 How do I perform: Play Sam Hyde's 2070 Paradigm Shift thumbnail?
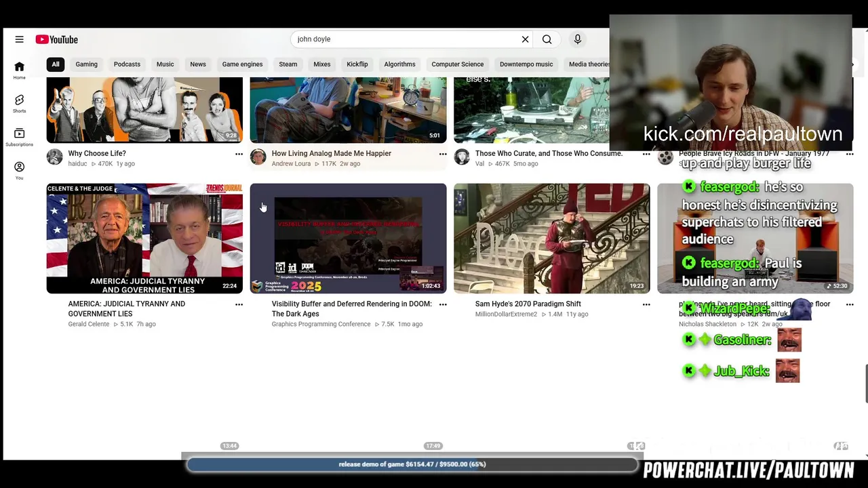[551, 239]
